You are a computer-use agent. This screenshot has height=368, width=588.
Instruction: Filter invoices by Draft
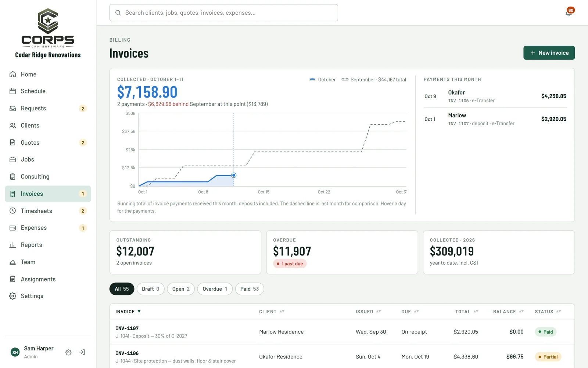[x=151, y=289]
